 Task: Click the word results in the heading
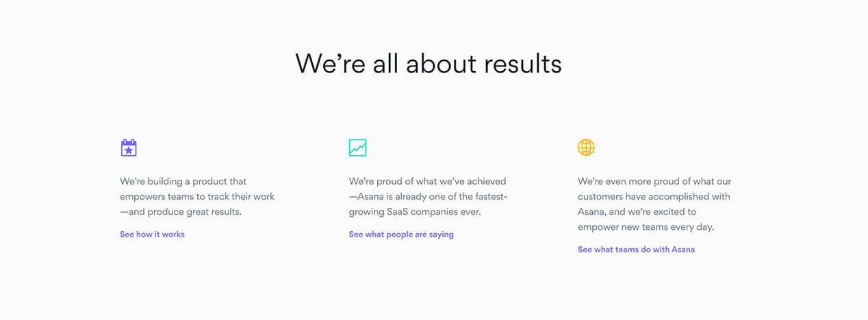(x=523, y=64)
